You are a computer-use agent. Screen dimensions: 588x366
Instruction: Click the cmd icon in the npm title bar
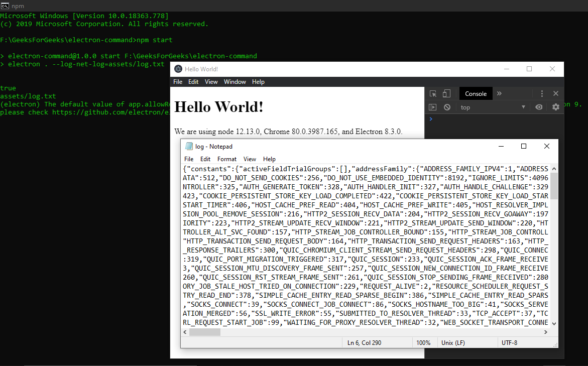pos(5,6)
